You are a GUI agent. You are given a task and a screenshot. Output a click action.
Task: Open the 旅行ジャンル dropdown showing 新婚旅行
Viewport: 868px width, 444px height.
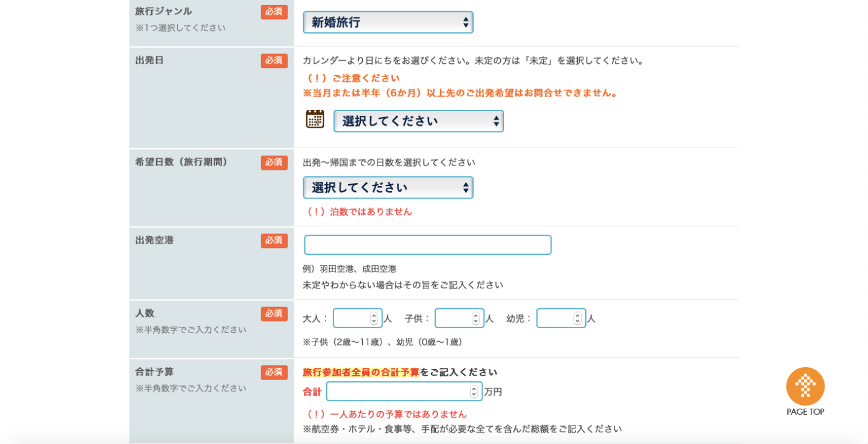387,22
